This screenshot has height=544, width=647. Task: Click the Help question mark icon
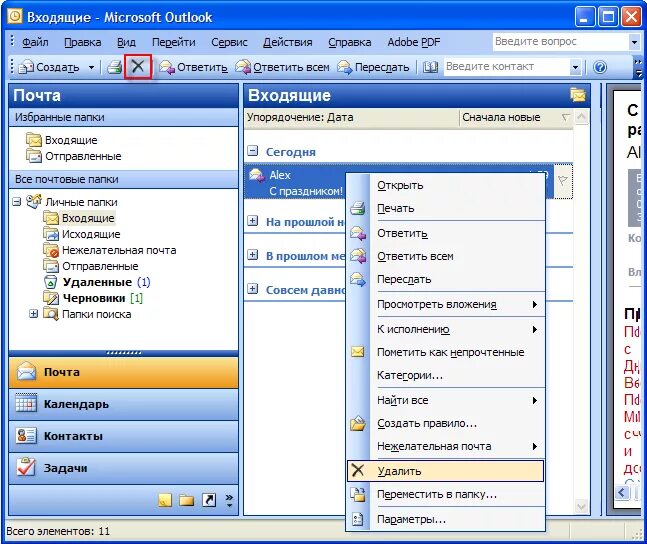coord(600,67)
